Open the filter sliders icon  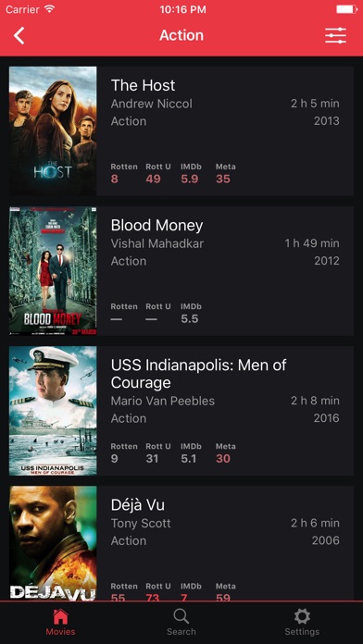tap(335, 36)
